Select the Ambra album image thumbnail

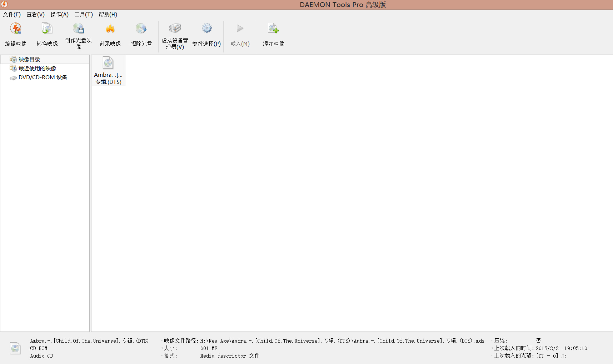click(x=108, y=70)
